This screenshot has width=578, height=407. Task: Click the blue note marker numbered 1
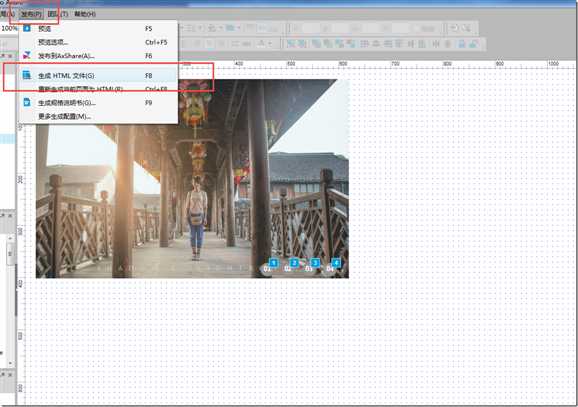(x=274, y=262)
